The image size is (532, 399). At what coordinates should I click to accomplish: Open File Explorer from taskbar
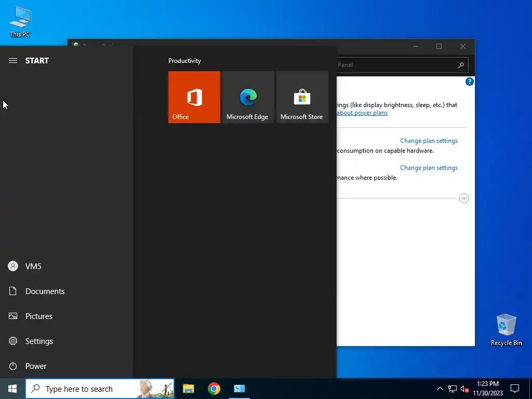point(188,389)
